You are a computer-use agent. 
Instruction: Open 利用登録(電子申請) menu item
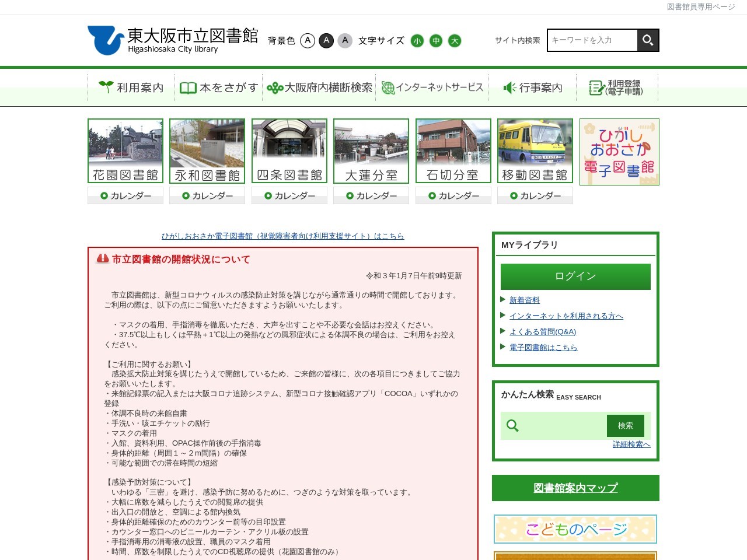click(617, 87)
